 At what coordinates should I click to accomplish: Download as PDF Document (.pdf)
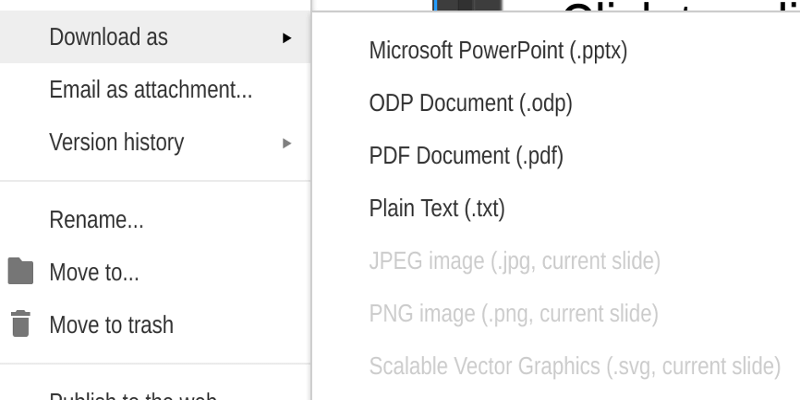(x=466, y=156)
